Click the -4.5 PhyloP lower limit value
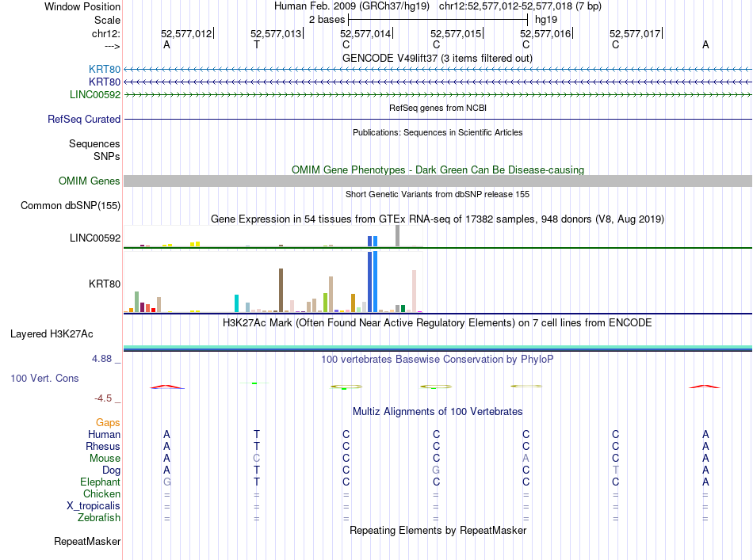The height and width of the screenshot is (560, 753). 103,398
